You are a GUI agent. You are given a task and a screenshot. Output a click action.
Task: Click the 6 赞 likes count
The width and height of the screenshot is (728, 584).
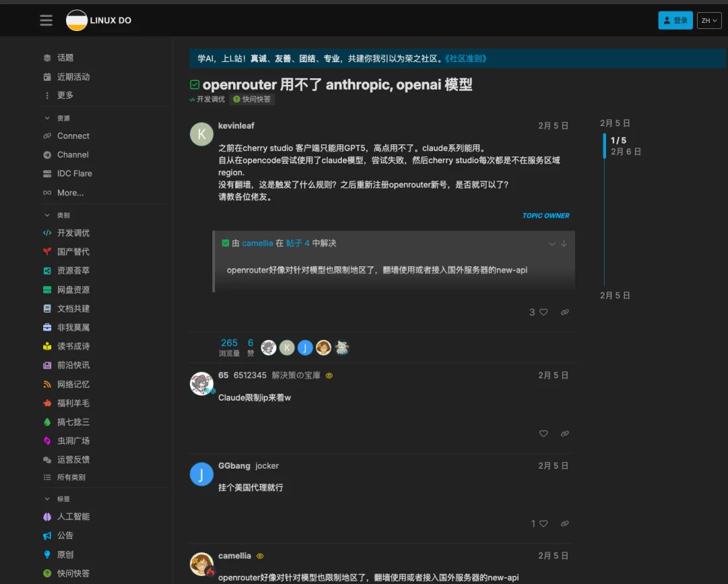[x=250, y=347]
